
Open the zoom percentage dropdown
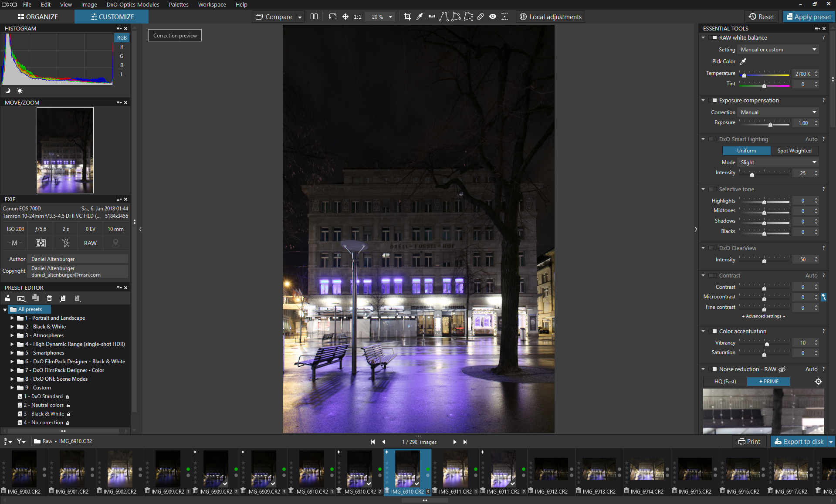click(390, 17)
